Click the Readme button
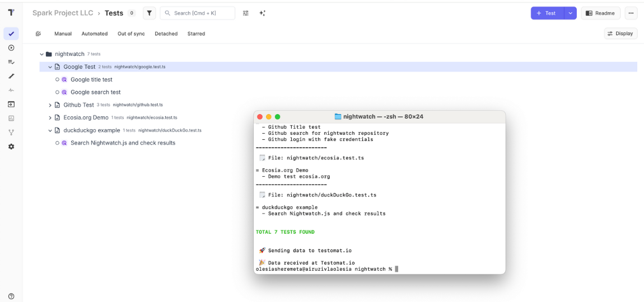 (x=600, y=13)
